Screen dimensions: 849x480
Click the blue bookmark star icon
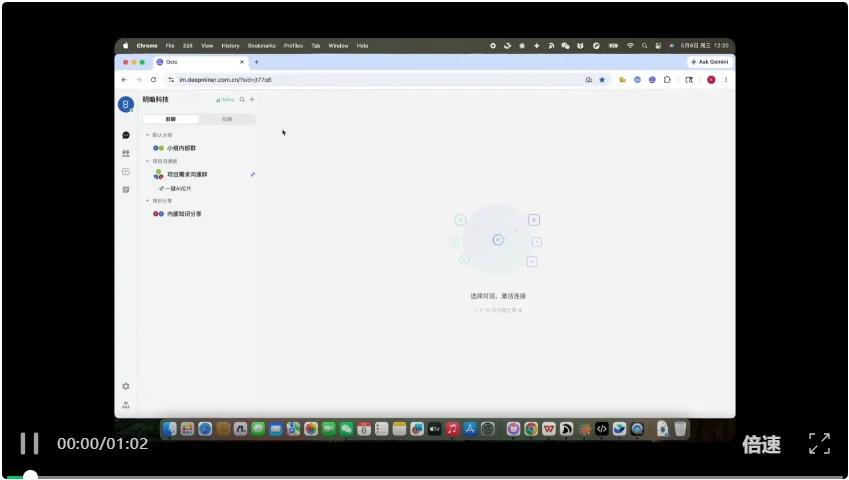[602, 80]
